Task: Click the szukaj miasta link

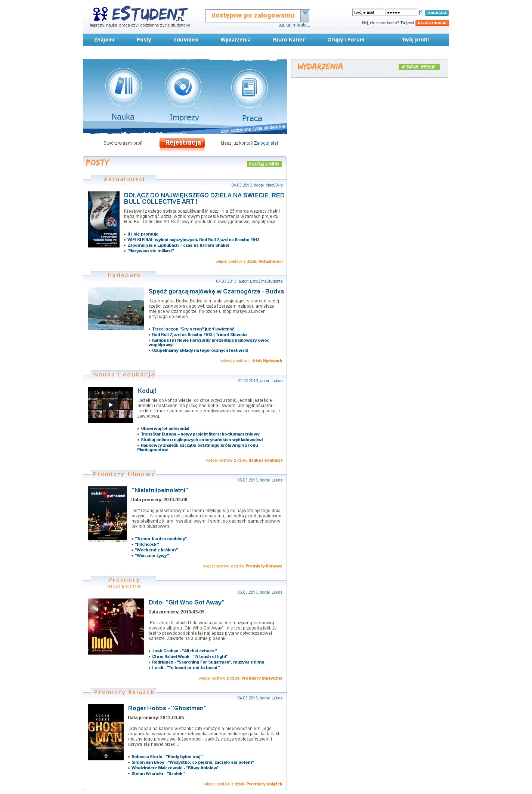Action: 294,25
